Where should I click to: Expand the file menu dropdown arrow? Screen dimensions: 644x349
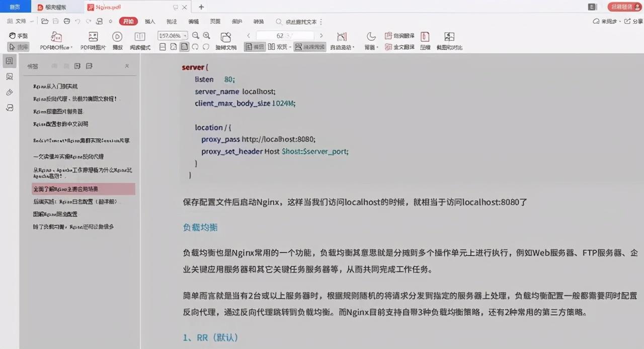click(32, 22)
